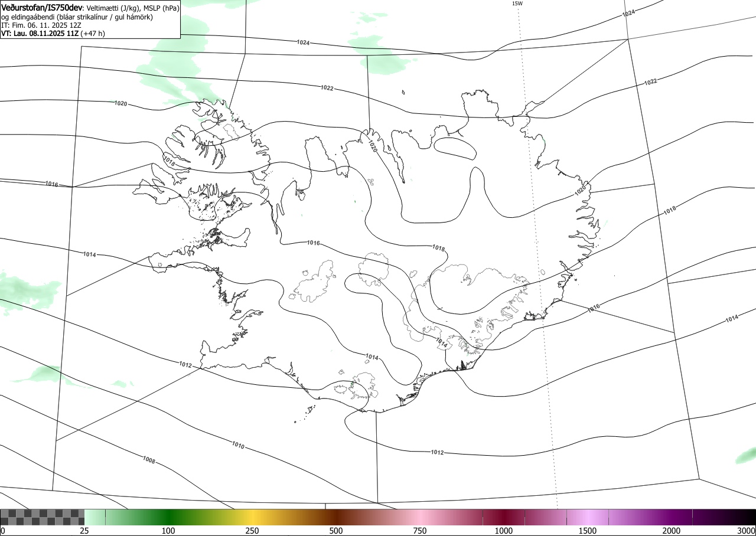Click the colorbar tick label 2000
The image size is (756, 536).
[672, 531]
